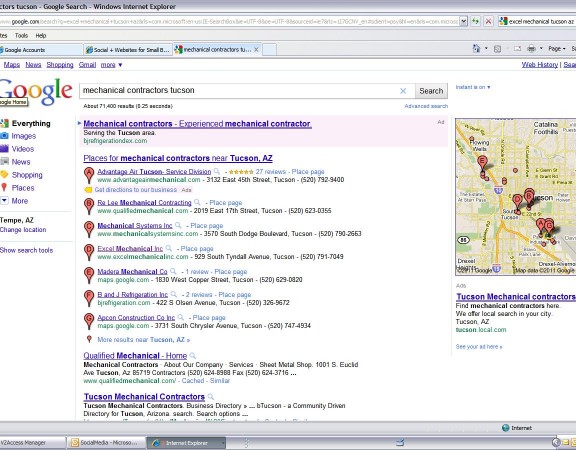Screen dimensions: 576x450
Task: Click the Gmail link in Google top bar
Action: pos(87,65)
